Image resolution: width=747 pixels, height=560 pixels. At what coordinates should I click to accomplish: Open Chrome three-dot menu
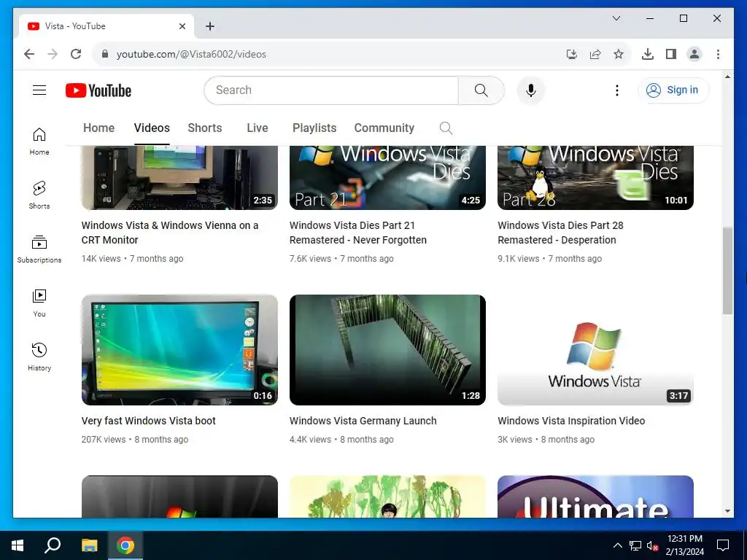click(718, 54)
